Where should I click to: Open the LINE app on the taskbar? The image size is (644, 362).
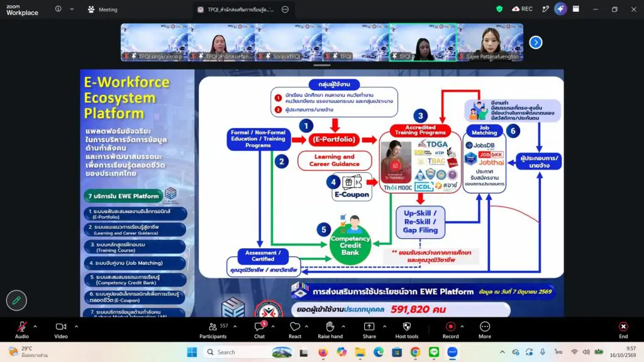(x=434, y=352)
